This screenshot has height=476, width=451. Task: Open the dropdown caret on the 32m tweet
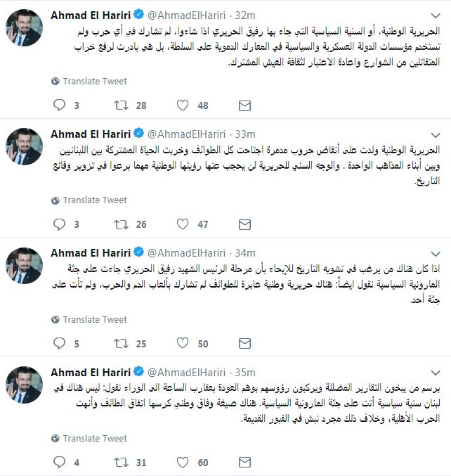(x=436, y=15)
